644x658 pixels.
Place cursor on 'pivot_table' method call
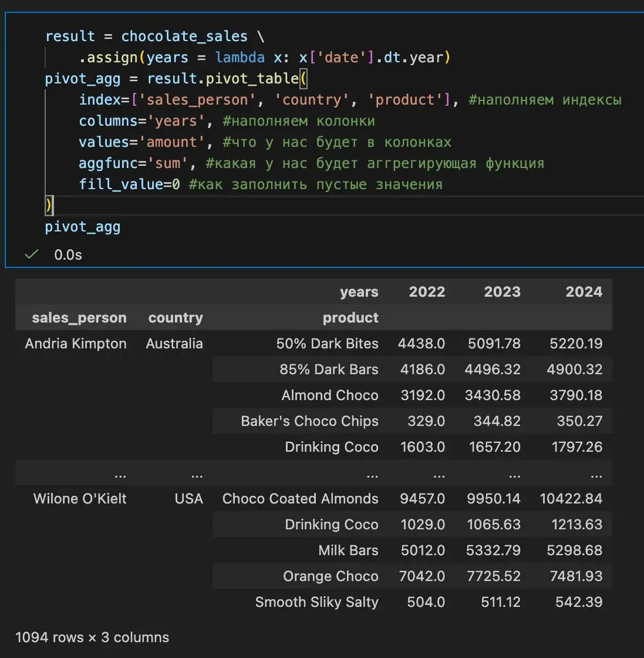252,79
